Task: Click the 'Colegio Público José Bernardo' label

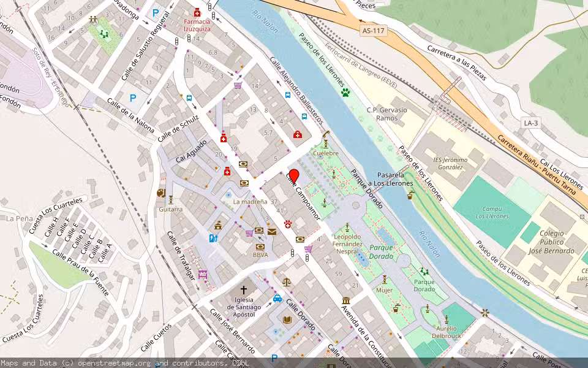Action: point(552,242)
